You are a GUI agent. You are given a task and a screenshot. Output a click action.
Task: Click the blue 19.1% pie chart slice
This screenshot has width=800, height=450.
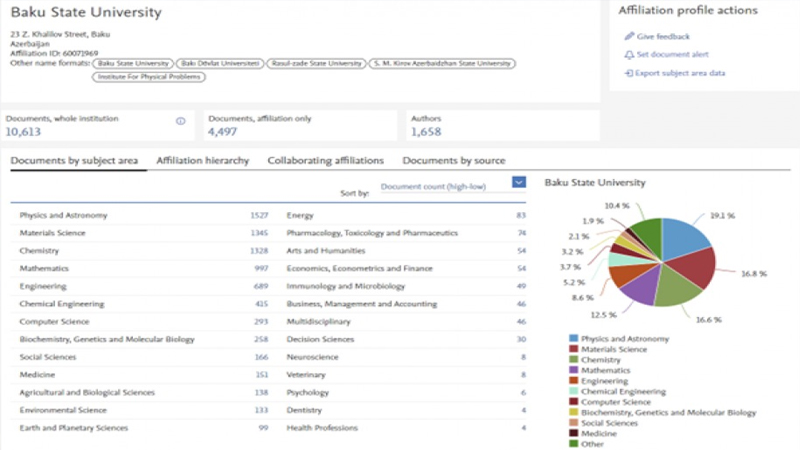tap(680, 235)
